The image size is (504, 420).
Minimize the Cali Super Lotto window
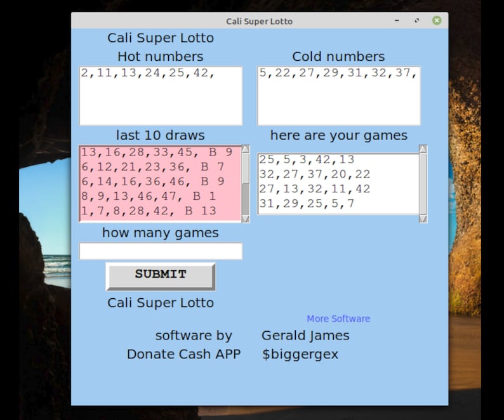pyautogui.click(x=397, y=20)
